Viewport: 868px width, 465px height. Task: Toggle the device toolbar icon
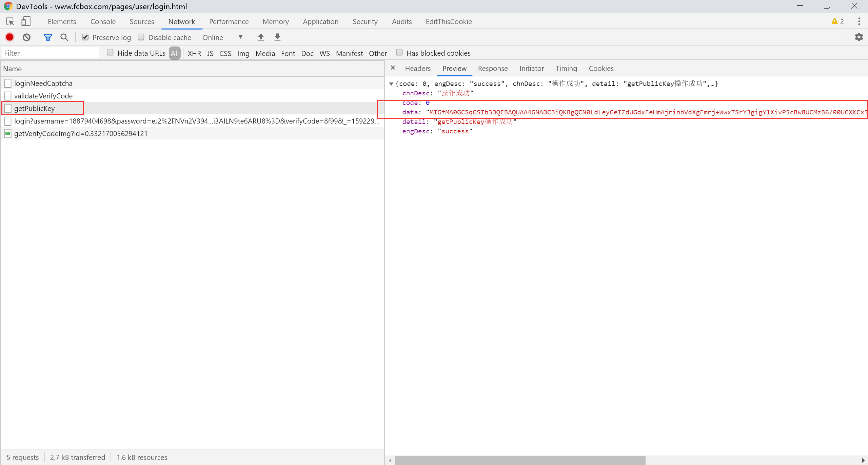[26, 21]
